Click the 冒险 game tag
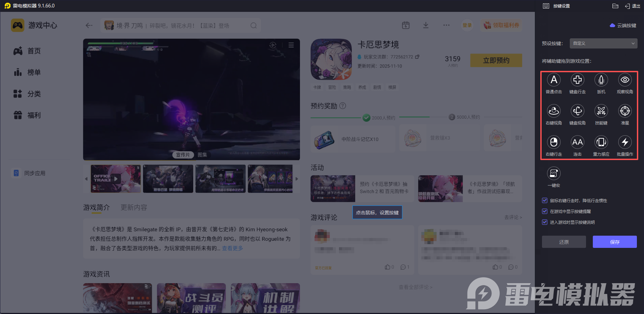 [332, 87]
